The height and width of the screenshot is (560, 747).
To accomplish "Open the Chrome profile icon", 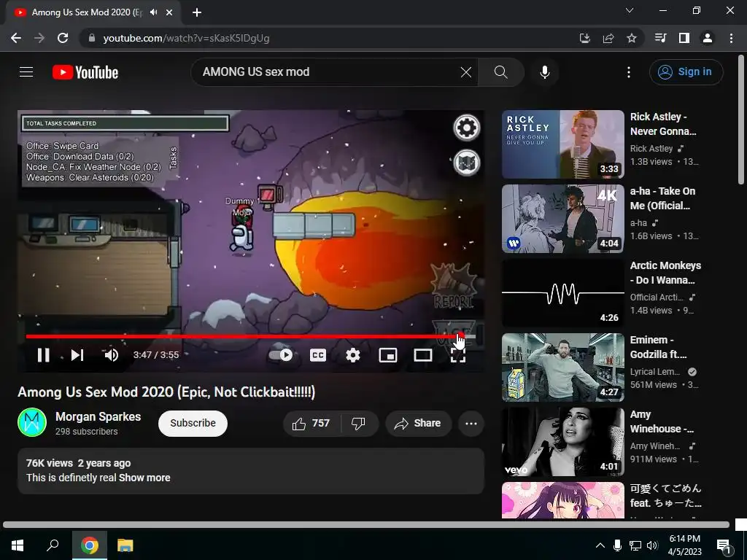I will click(708, 38).
